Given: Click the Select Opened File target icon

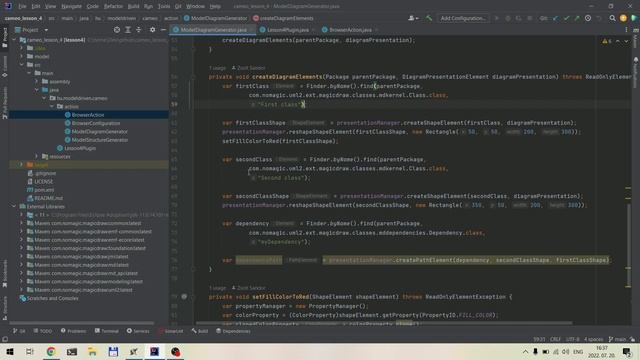Looking at the screenshot, I should tap(117, 30).
